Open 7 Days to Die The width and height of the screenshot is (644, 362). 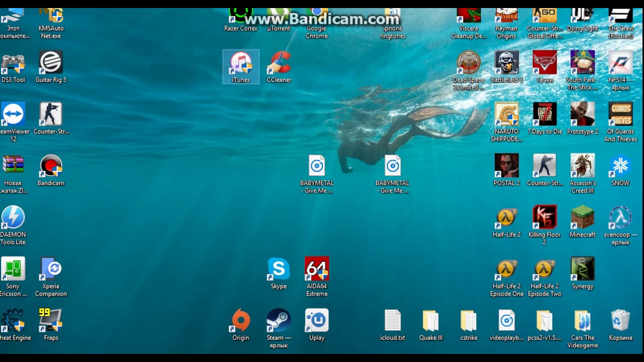pos(544,114)
